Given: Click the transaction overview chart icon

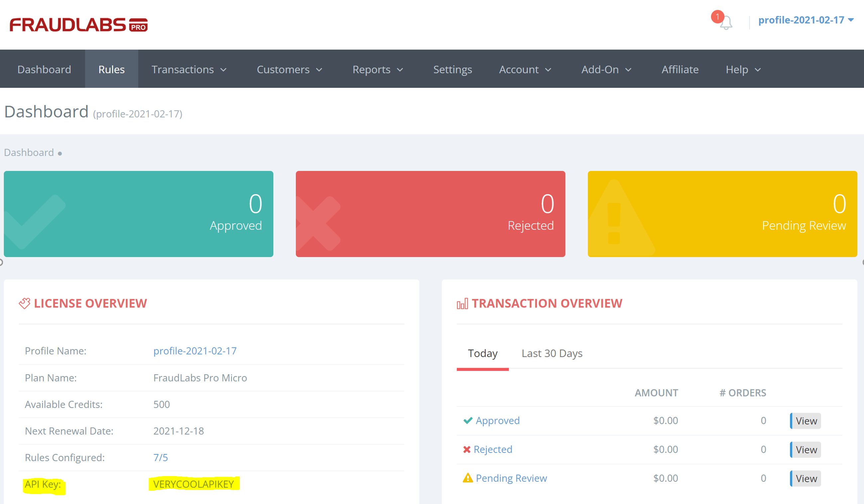Looking at the screenshot, I should pyautogui.click(x=462, y=304).
